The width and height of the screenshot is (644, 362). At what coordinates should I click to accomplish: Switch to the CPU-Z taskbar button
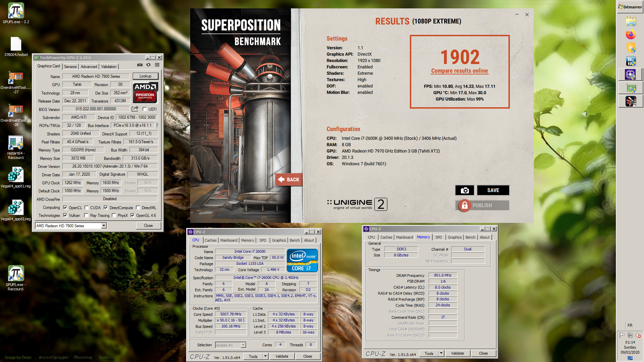pyautogui.click(x=631, y=74)
